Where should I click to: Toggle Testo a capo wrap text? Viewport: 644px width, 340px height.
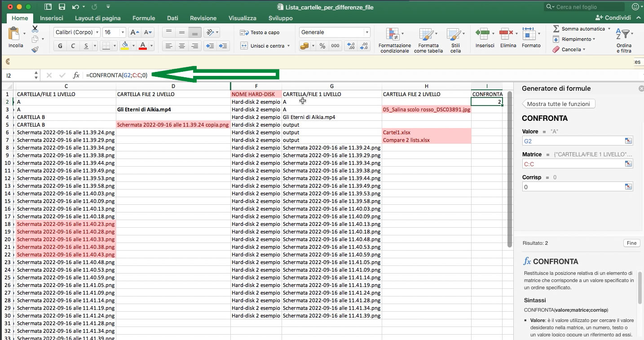260,32
